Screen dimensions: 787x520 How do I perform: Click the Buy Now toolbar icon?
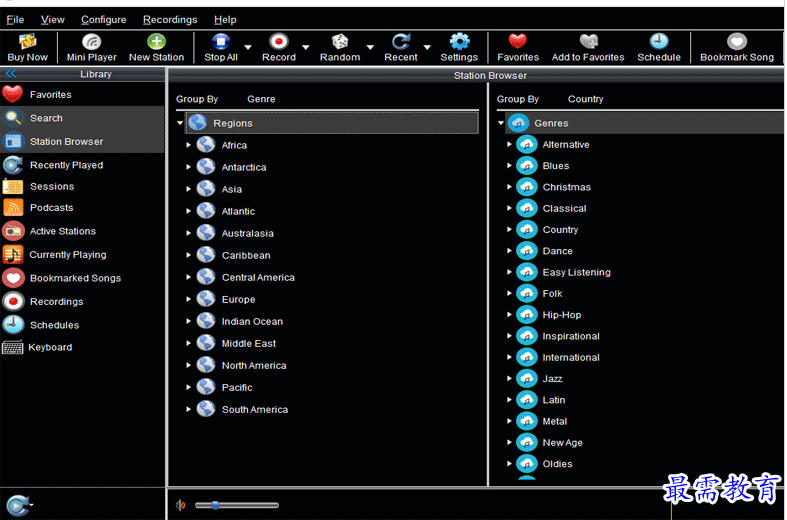pyautogui.click(x=27, y=48)
